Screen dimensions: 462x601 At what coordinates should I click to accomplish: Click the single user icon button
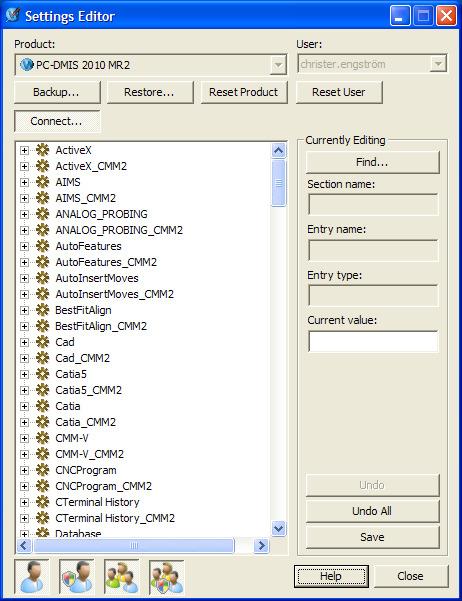pyautogui.click(x=32, y=577)
